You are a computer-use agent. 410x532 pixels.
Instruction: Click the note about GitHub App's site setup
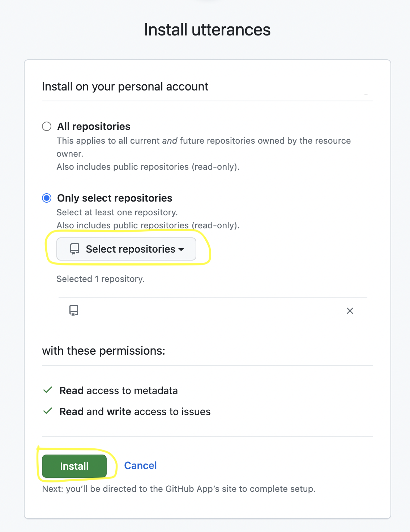(179, 489)
